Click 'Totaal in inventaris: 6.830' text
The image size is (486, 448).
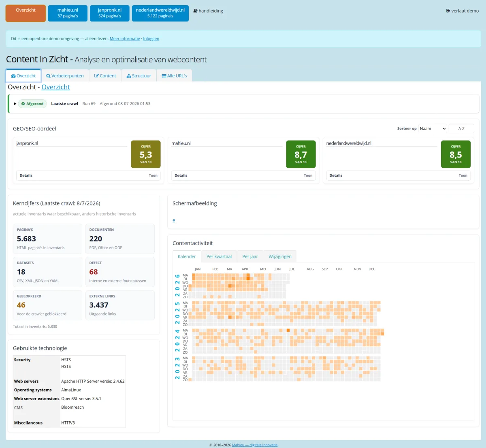35,326
